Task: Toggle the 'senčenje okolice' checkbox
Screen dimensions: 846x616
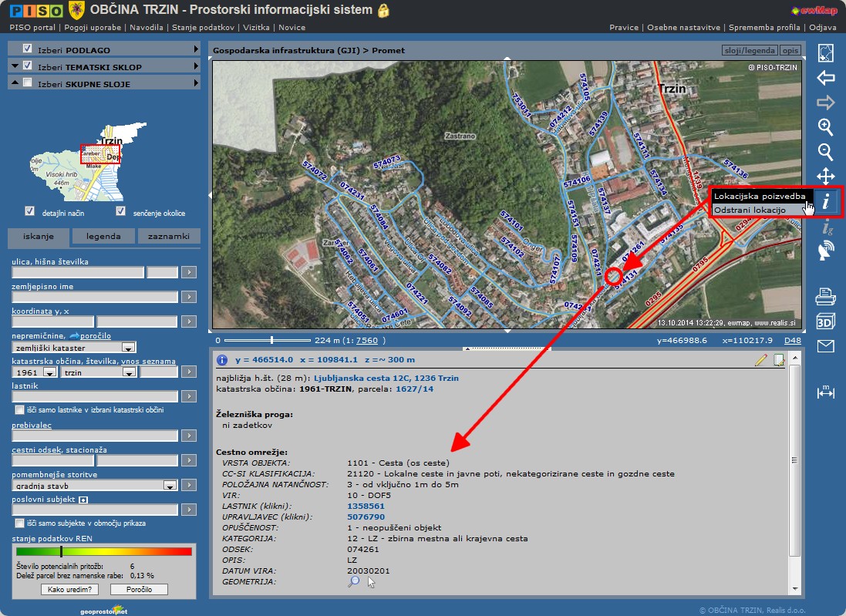Action: click(x=120, y=211)
